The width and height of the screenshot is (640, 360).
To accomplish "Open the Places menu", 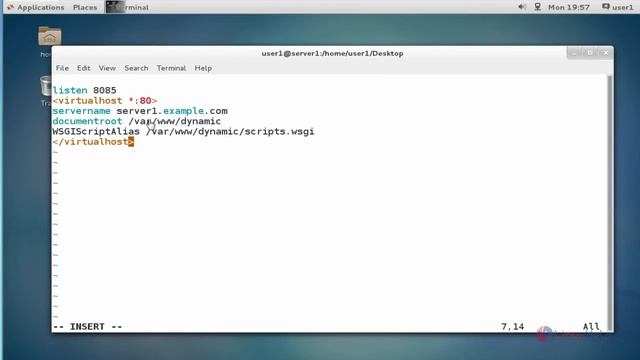I will tap(85, 7).
